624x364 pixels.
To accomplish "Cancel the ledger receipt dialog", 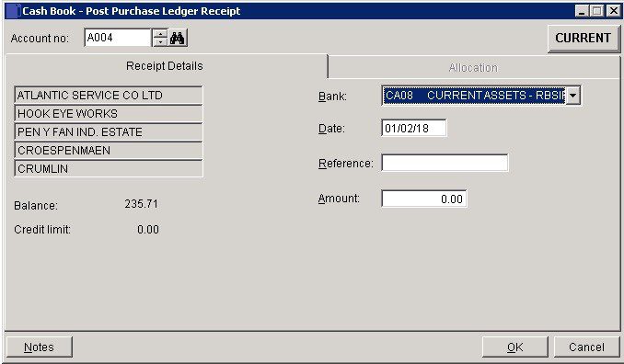I will pos(586,347).
